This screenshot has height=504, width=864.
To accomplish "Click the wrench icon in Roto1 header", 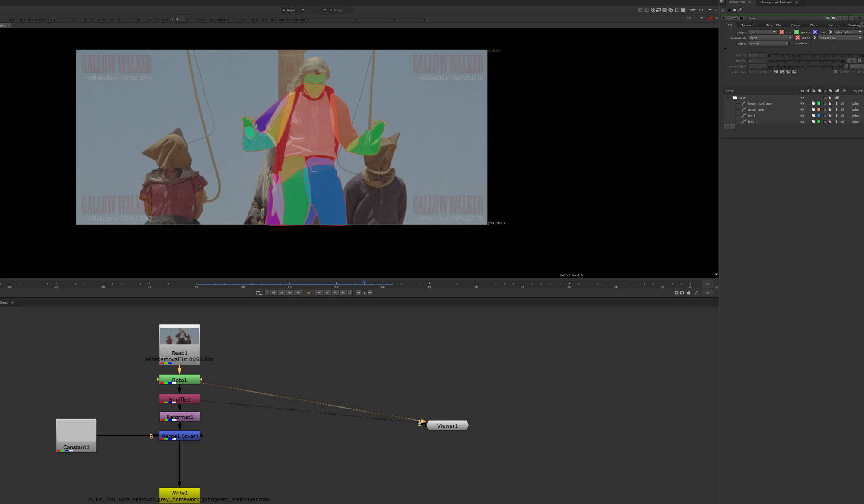I will coord(742,18).
